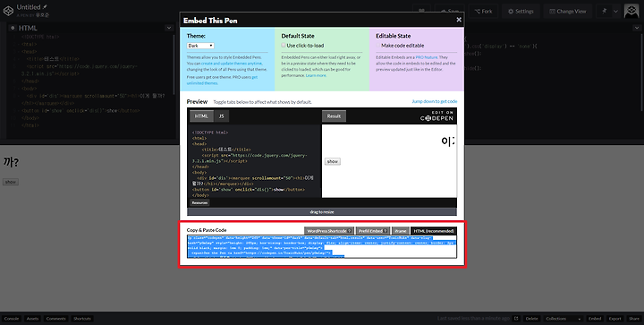The image size is (644, 325).
Task: Open pen Settings in the header
Action: click(x=521, y=12)
